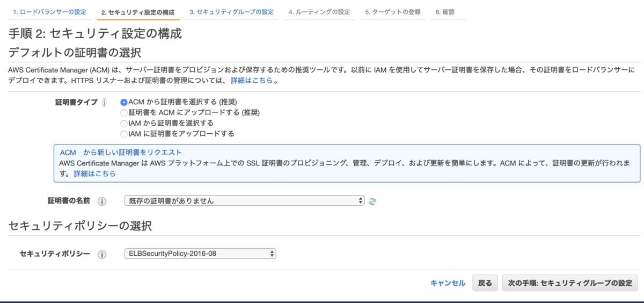The image size is (644, 303).
Task: Go to step 3 セキュリティグループの設定 tab
Action: tap(232, 12)
